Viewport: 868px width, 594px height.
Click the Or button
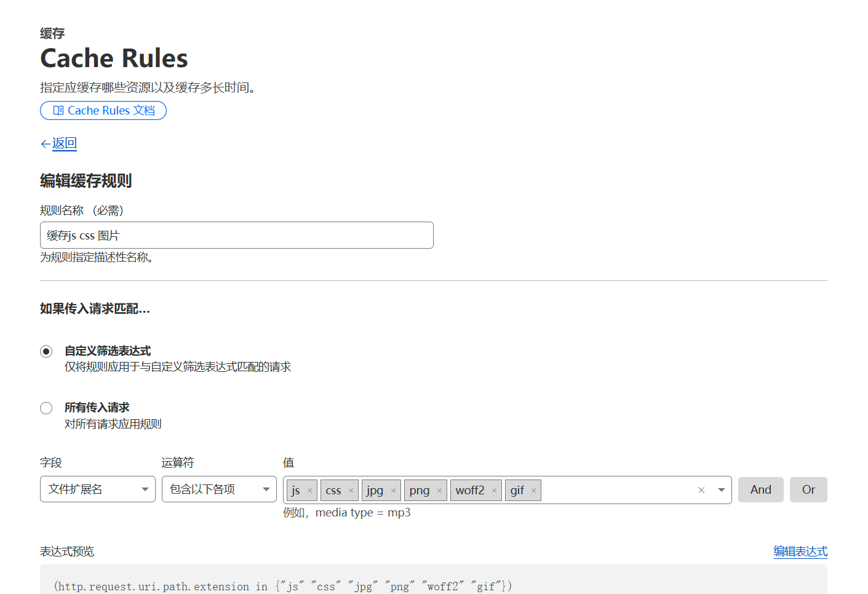tap(808, 489)
